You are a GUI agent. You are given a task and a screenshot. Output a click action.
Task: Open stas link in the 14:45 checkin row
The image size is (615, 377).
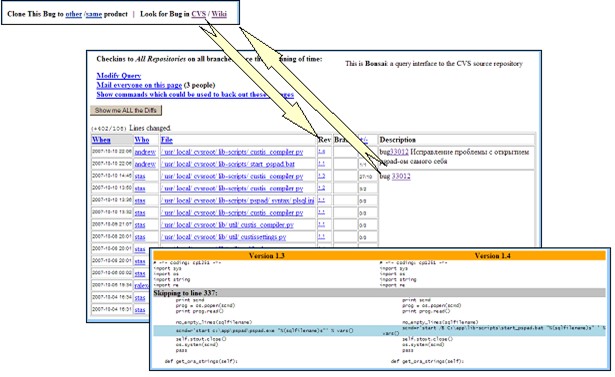click(140, 176)
